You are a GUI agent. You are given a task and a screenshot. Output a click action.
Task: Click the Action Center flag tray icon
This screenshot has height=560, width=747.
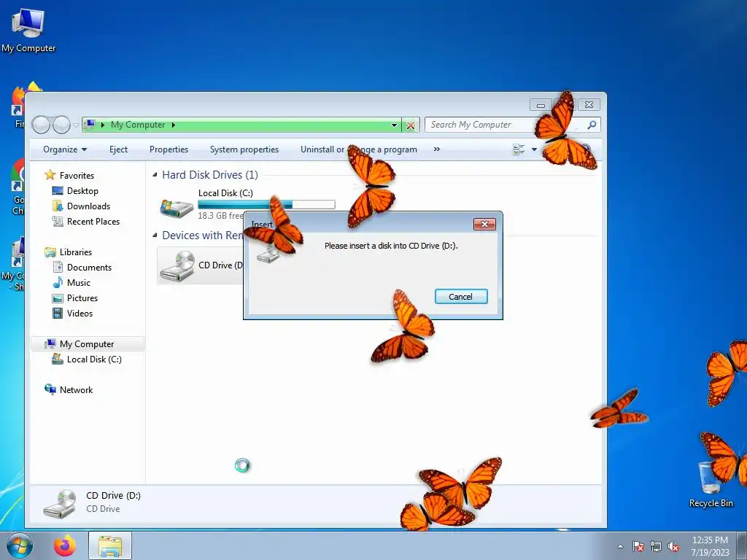[638, 546]
